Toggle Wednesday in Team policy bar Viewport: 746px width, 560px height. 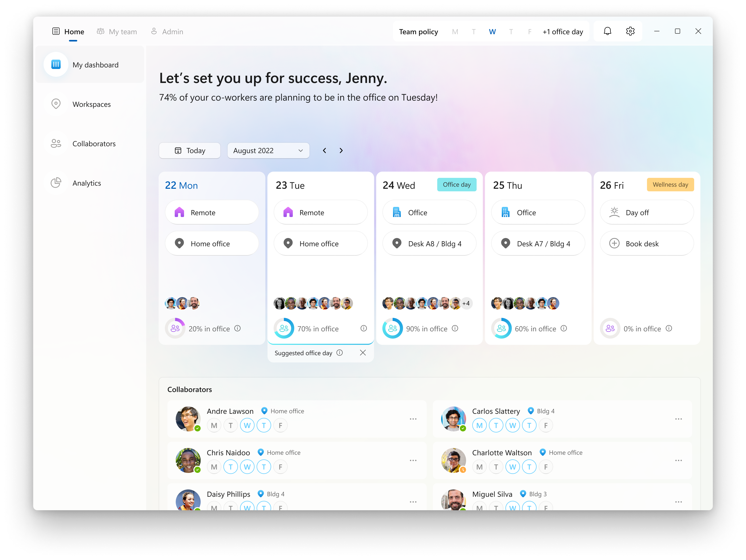[x=492, y=32]
